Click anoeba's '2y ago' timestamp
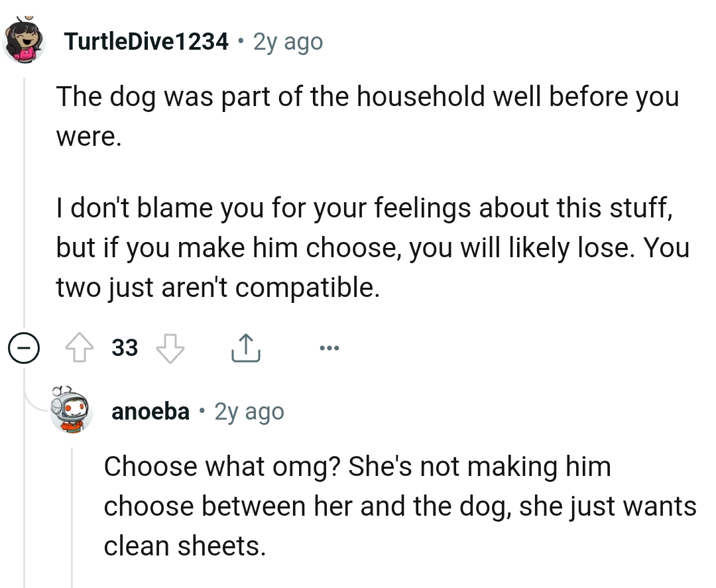Screen dimensions: 716x588 coord(249,411)
